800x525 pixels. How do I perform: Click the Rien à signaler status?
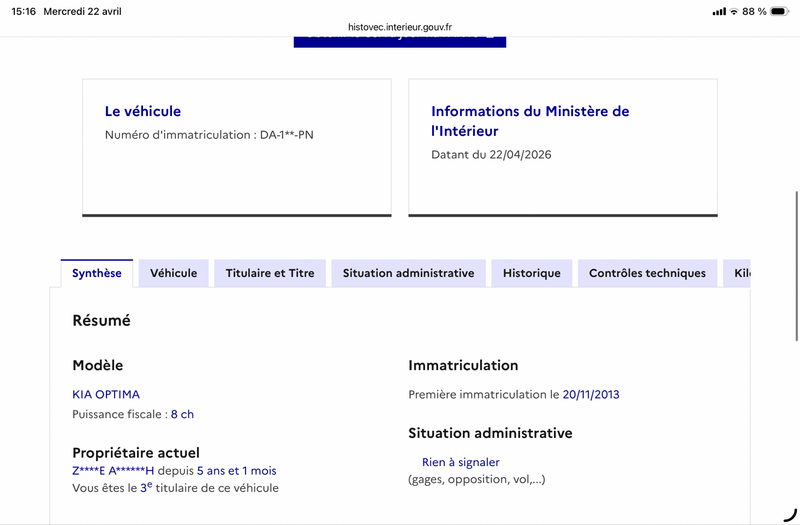[461, 462]
